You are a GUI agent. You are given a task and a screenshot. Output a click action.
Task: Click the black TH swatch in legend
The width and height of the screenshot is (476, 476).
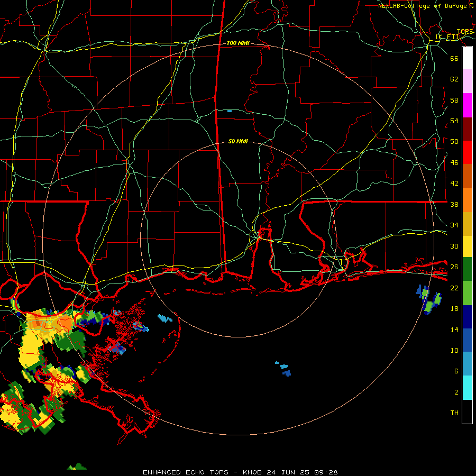[467, 411]
